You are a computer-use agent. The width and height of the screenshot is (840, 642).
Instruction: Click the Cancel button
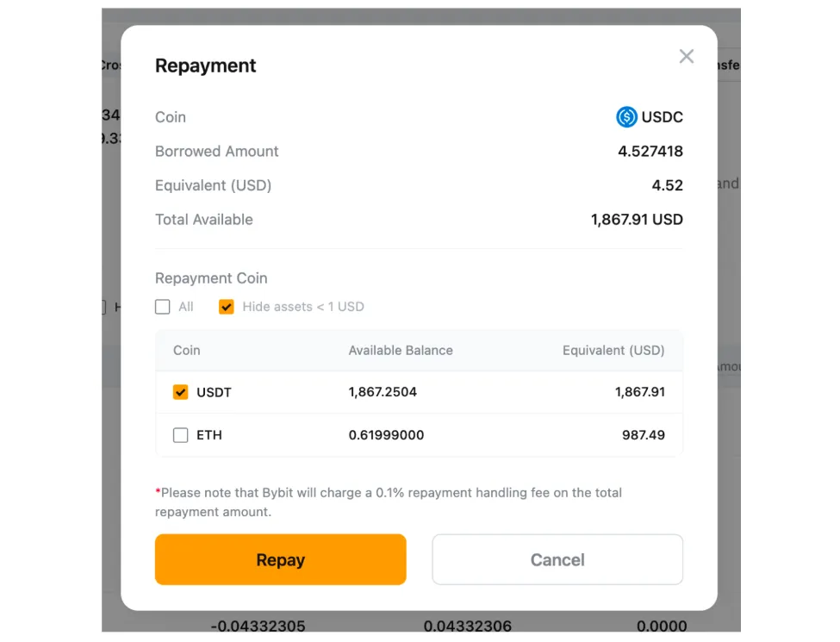(x=557, y=559)
